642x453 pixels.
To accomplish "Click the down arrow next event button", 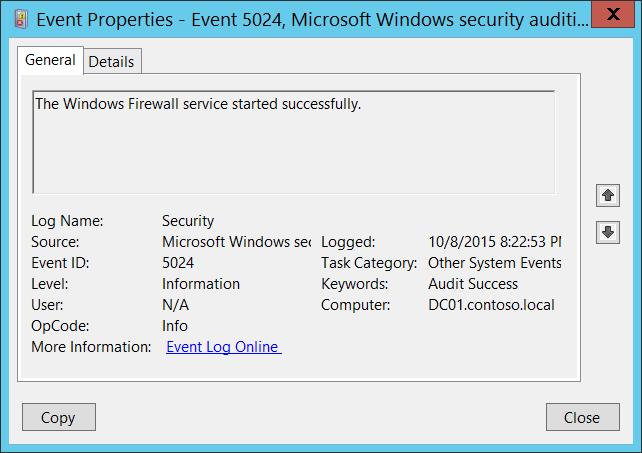I will pyautogui.click(x=607, y=232).
